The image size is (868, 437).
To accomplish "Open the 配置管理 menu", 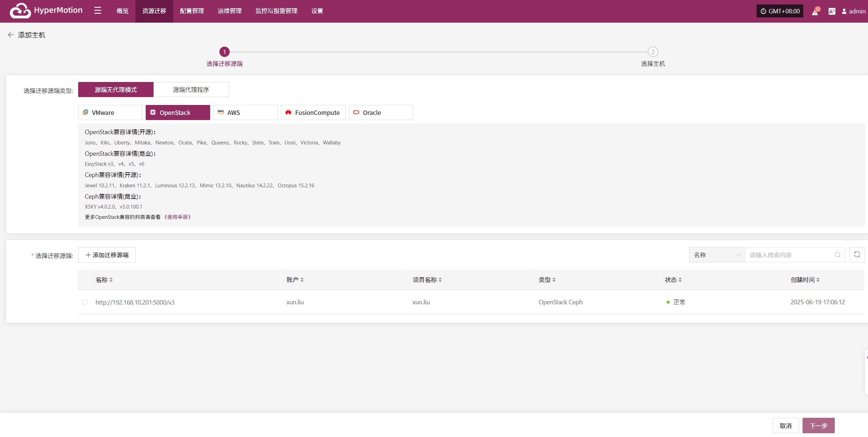I will [x=192, y=11].
